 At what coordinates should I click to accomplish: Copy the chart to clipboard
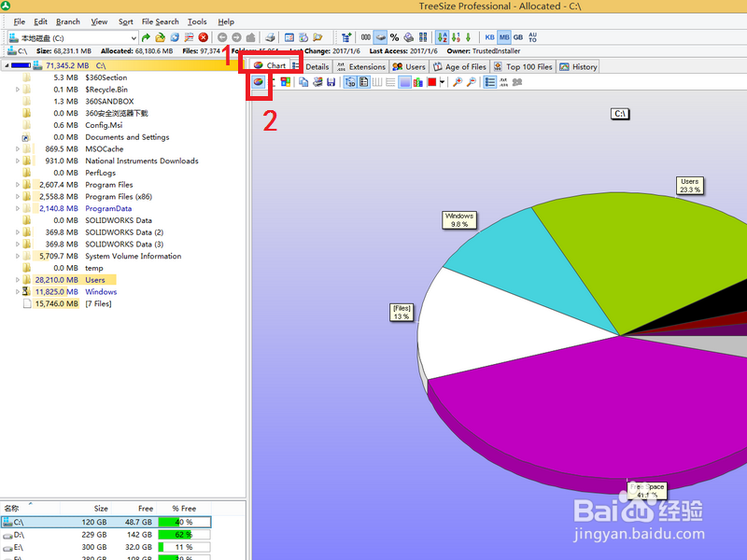click(303, 82)
